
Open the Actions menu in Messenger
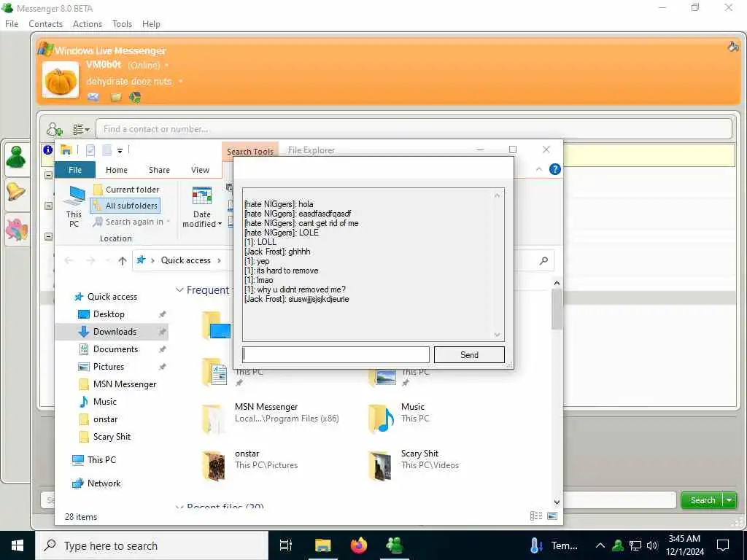point(88,24)
